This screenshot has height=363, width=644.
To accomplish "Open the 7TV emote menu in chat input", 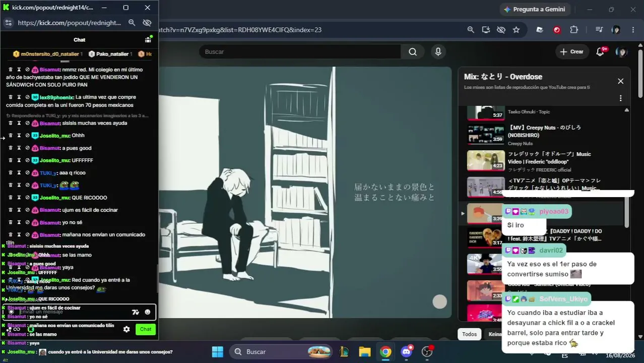I will 136,312.
